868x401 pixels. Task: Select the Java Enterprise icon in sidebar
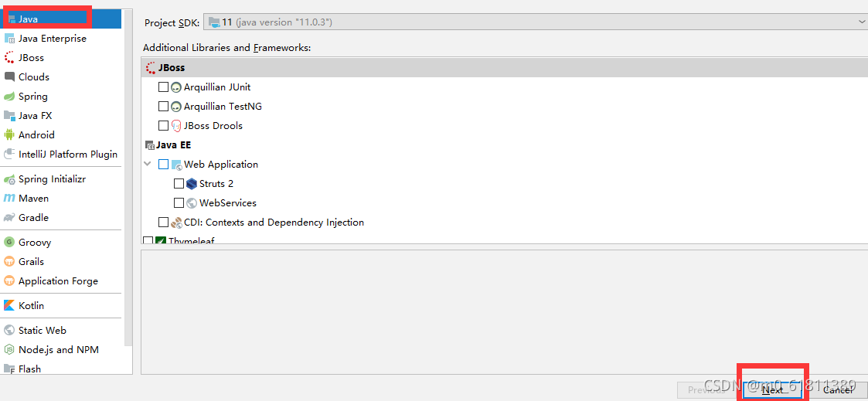click(9, 38)
